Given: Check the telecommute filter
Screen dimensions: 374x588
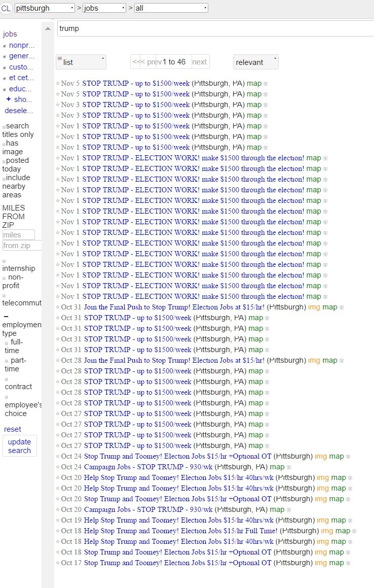Looking at the screenshot, I should point(4,295).
